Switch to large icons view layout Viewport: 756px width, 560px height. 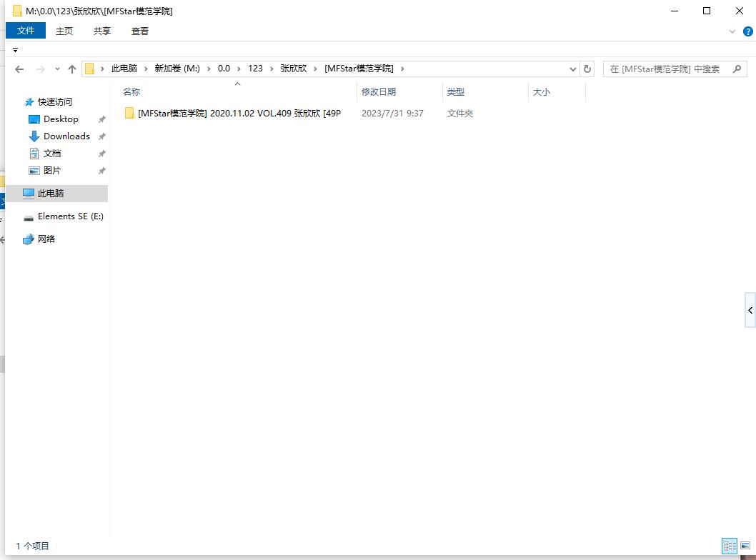coord(745,546)
